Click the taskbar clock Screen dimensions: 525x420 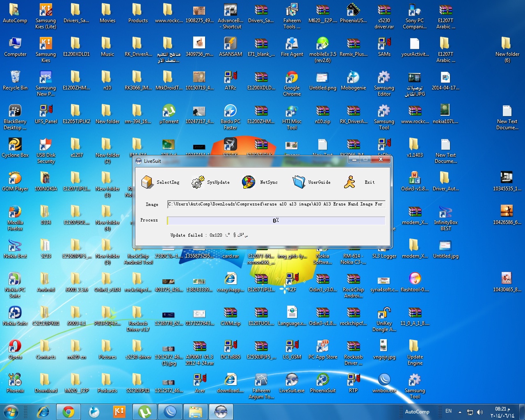coord(502,412)
